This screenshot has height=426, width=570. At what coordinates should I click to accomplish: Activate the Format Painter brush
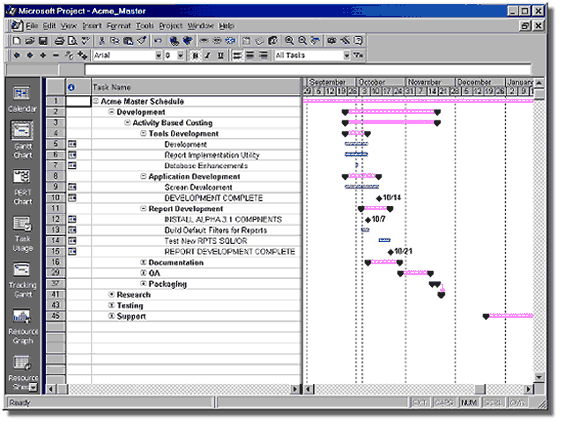[141, 41]
